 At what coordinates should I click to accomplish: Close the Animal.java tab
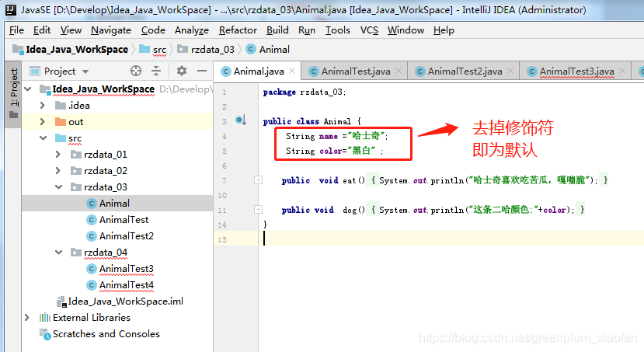(292, 71)
